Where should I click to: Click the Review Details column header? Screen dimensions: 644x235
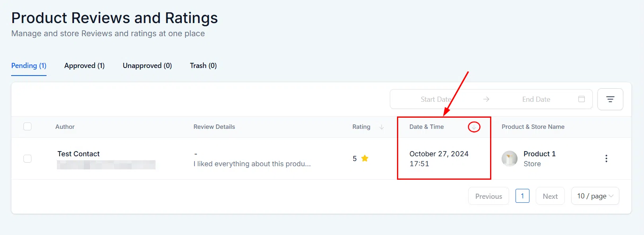tap(214, 127)
